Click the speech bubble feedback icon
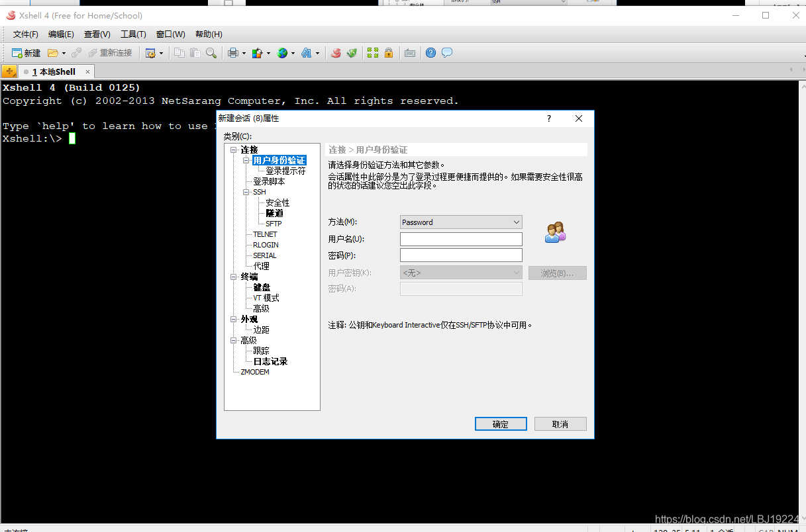The height and width of the screenshot is (532, 806). click(447, 53)
